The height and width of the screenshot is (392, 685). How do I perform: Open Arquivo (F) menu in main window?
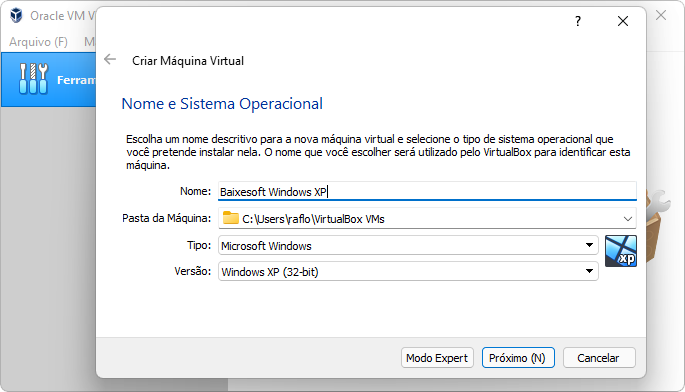38,42
